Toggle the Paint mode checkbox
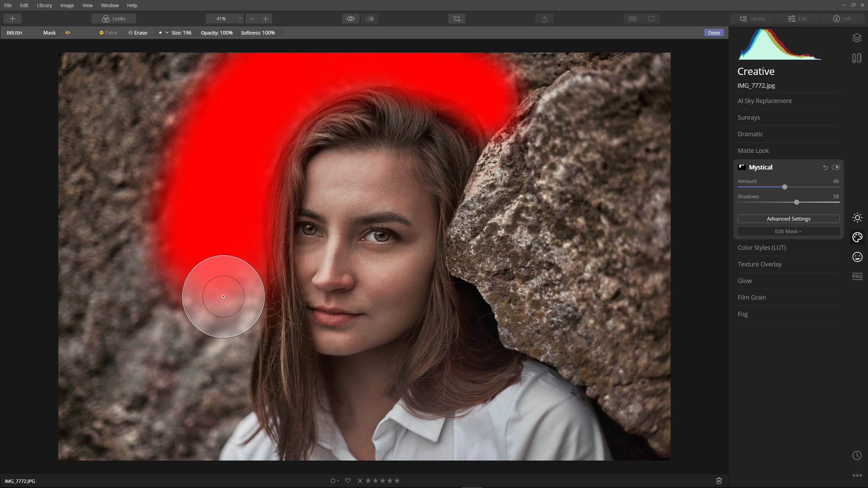The width and height of the screenshot is (868, 488). pos(101,33)
